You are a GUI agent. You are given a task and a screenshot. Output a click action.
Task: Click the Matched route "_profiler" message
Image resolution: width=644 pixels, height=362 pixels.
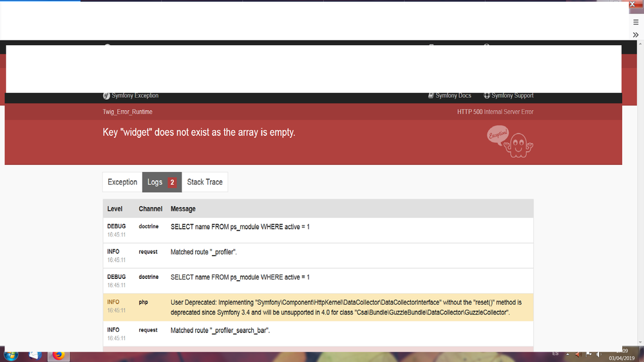coord(204,252)
